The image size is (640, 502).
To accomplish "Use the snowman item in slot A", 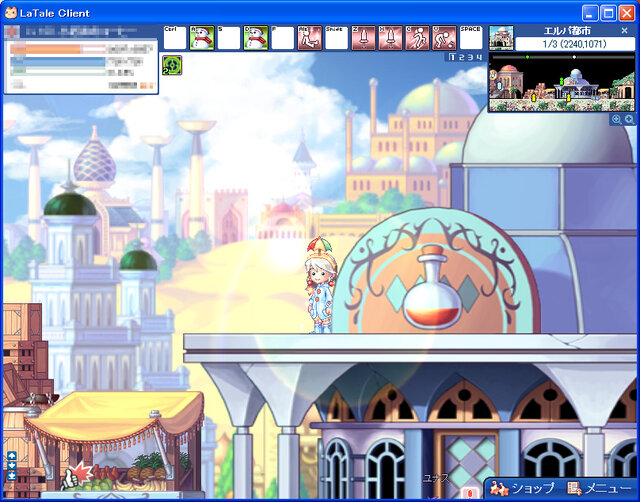I will [202, 38].
